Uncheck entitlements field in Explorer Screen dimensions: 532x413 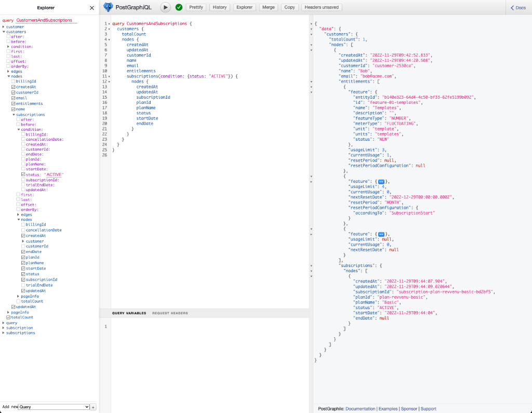(13, 103)
